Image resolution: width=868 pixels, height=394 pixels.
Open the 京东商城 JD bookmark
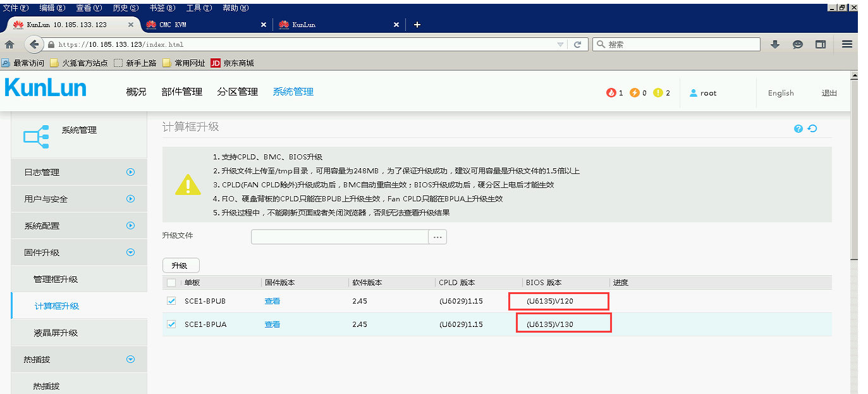pyautogui.click(x=233, y=63)
